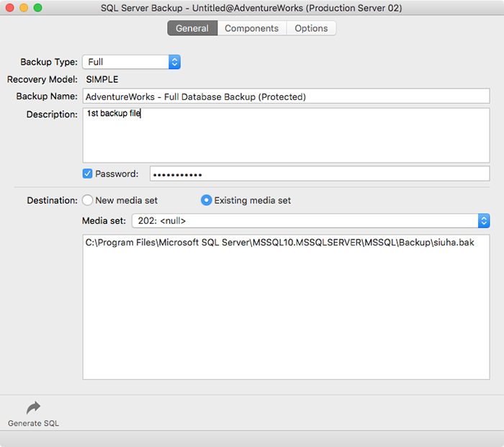Screen dimensions: 504x447
Task: Expand the Media set dropdown
Action: point(310,221)
